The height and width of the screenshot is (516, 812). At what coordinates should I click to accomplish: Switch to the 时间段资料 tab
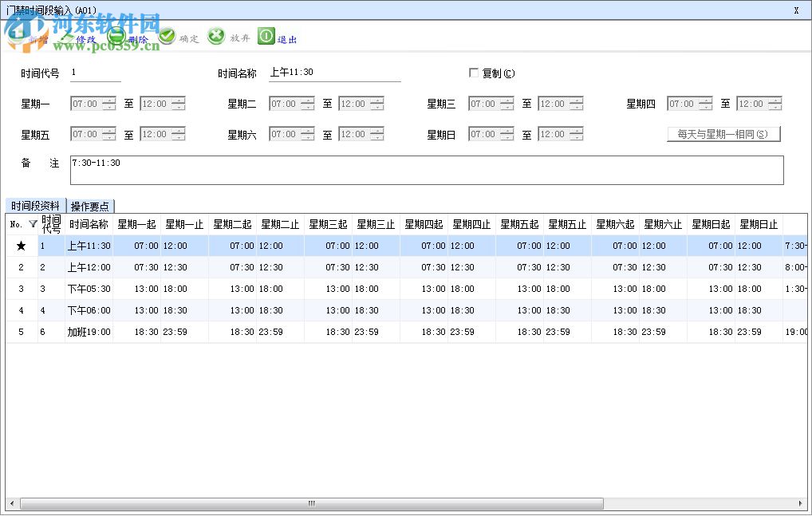point(35,206)
